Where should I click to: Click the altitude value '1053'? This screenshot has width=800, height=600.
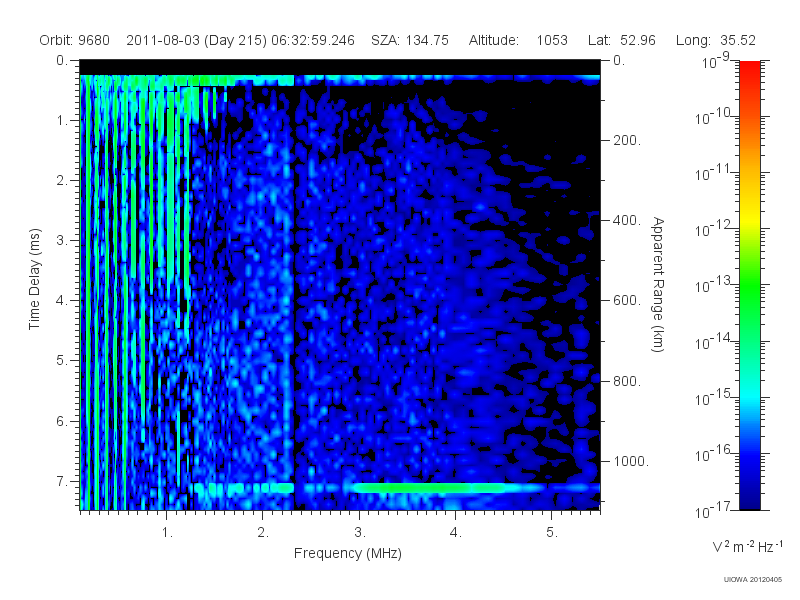[x=552, y=40]
